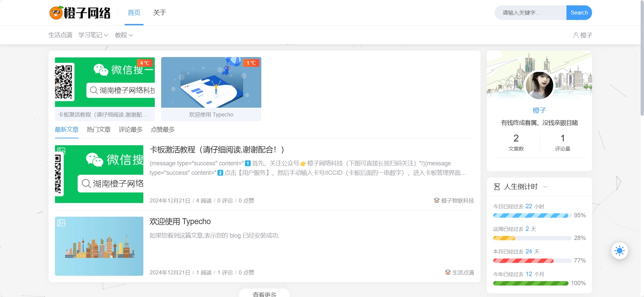Open article title 欢迎使用 Typecho
This screenshot has width=644, height=297.
coord(180,221)
